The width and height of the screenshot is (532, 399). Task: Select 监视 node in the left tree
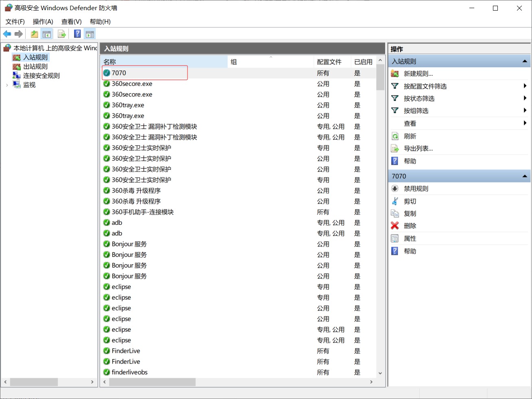(x=29, y=85)
